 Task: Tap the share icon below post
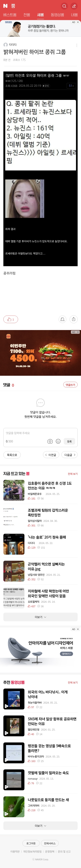74,319
